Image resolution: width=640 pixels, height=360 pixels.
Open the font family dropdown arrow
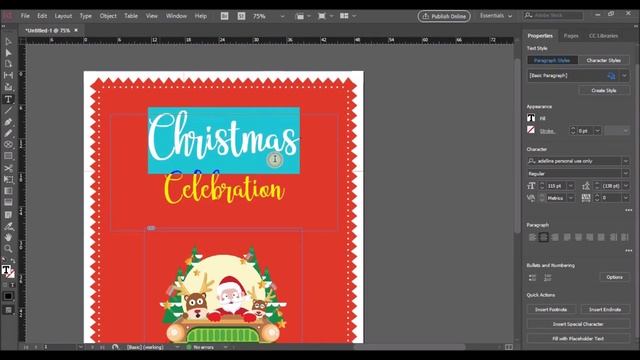click(625, 161)
